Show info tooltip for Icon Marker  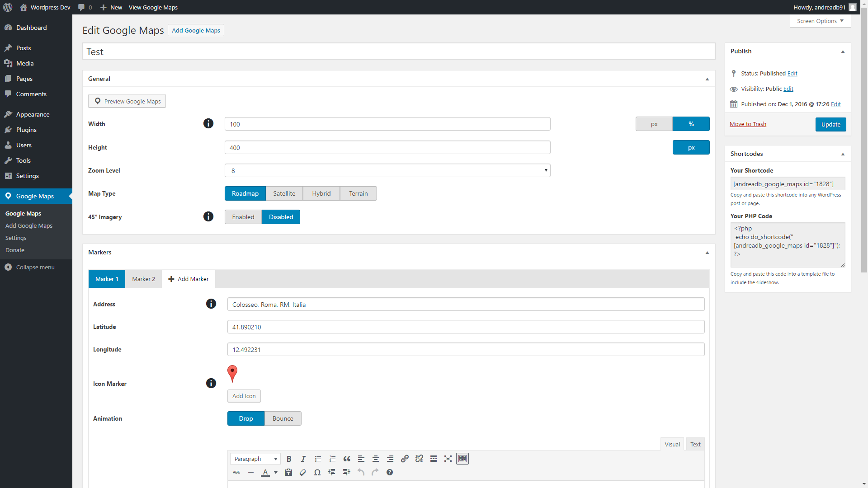click(211, 383)
